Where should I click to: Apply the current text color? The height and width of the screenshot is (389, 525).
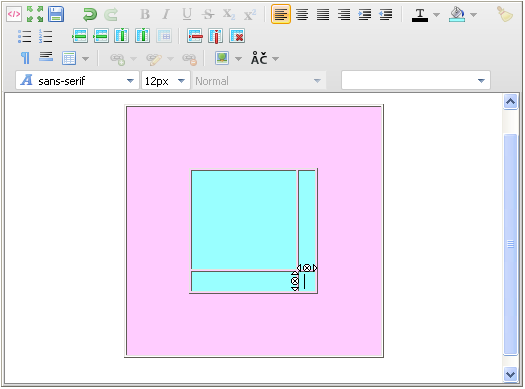420,15
